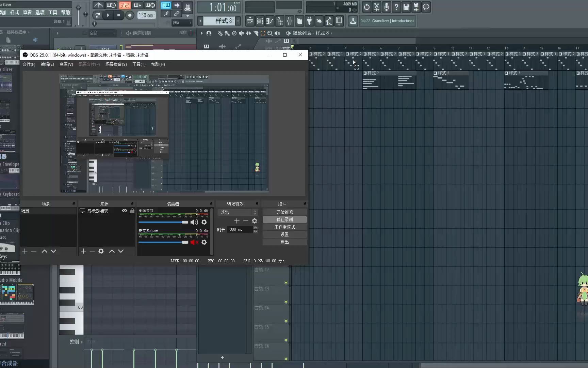Click the FL Studio undo history icon
This screenshot has height=368, width=588.
366,7
